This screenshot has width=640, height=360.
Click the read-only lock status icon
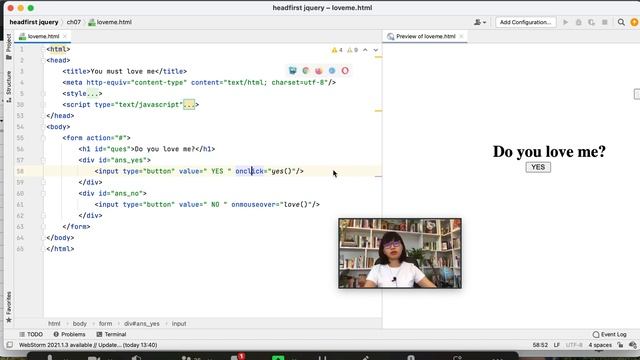coord(620,345)
